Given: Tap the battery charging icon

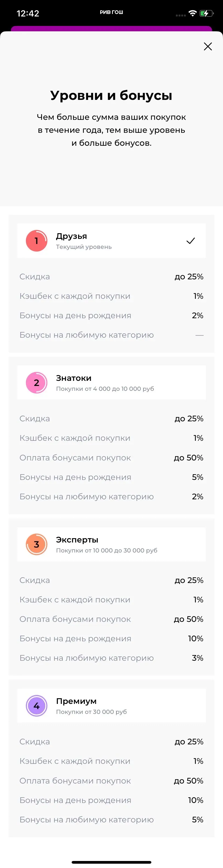Looking at the screenshot, I should point(206,13).
